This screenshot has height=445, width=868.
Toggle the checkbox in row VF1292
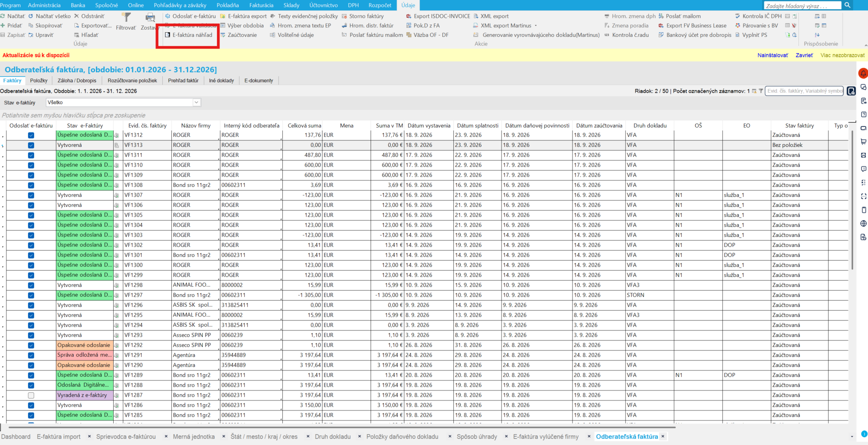tap(31, 345)
